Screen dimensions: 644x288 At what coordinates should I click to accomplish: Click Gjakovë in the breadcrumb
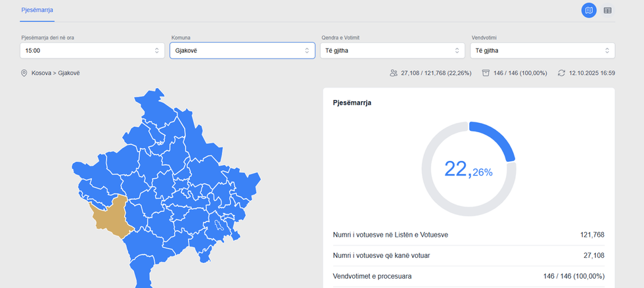[69, 73]
